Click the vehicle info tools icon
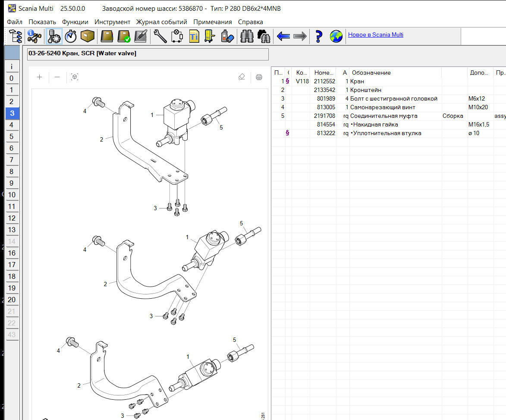The height and width of the screenshot is (420, 506). tap(34, 36)
